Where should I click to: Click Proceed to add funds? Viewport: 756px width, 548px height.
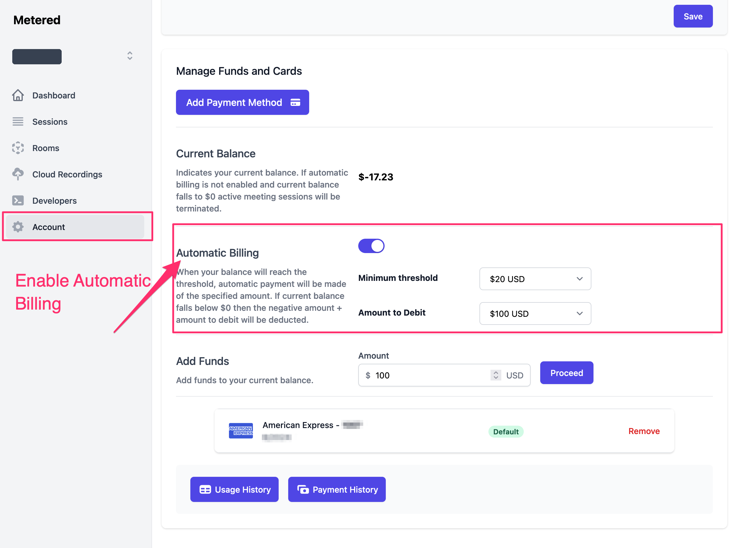[x=566, y=373]
